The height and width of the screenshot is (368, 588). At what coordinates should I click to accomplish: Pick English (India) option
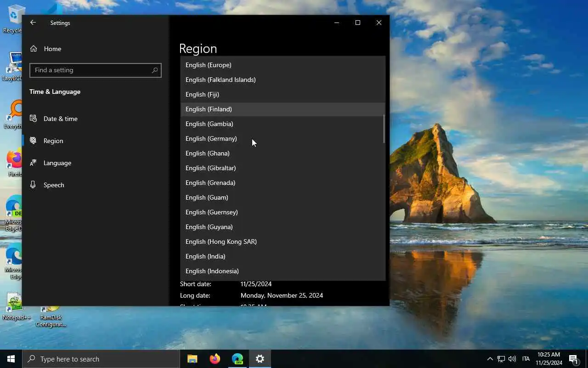[283, 256]
